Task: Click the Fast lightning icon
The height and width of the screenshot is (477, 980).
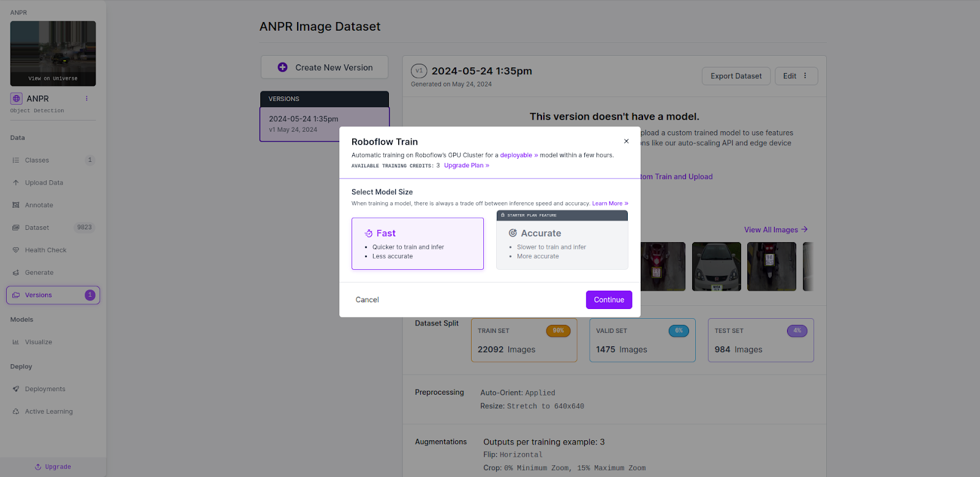Action: click(x=369, y=234)
